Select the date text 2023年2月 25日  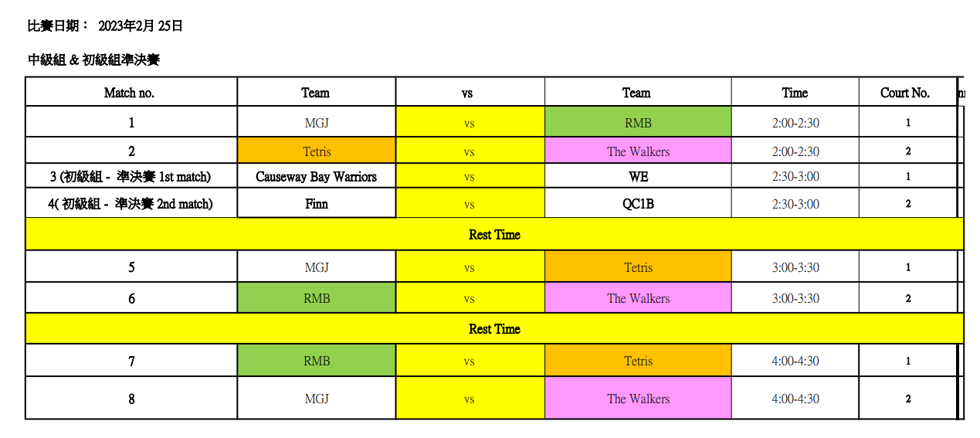[141, 25]
